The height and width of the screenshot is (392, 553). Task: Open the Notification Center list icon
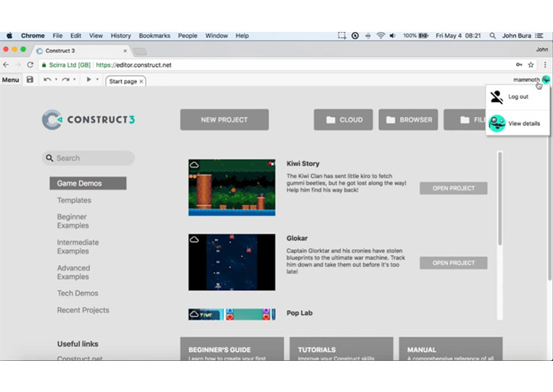click(x=539, y=36)
